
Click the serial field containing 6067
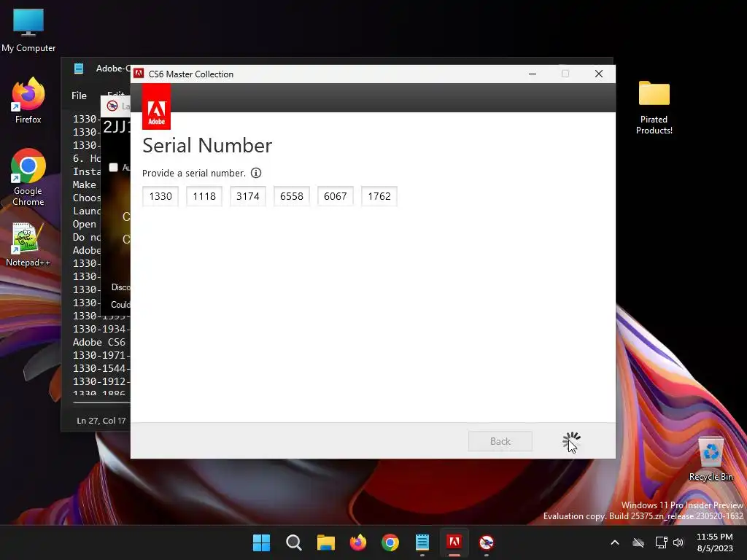pos(336,196)
